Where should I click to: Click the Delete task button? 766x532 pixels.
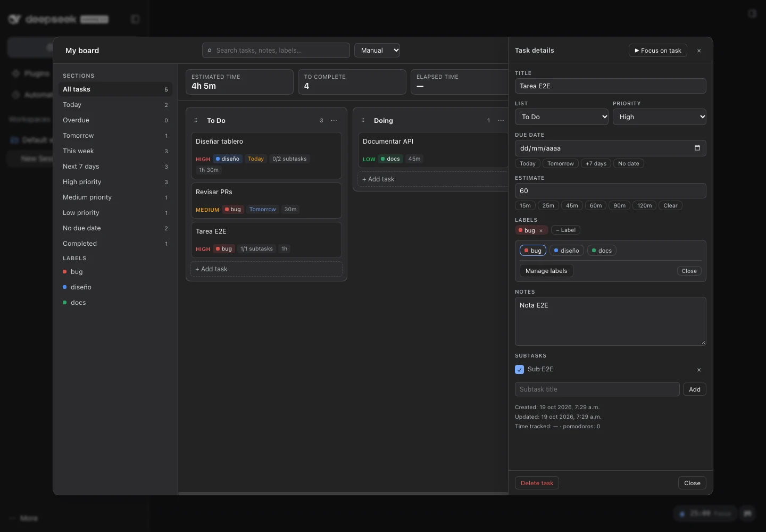coord(537,483)
